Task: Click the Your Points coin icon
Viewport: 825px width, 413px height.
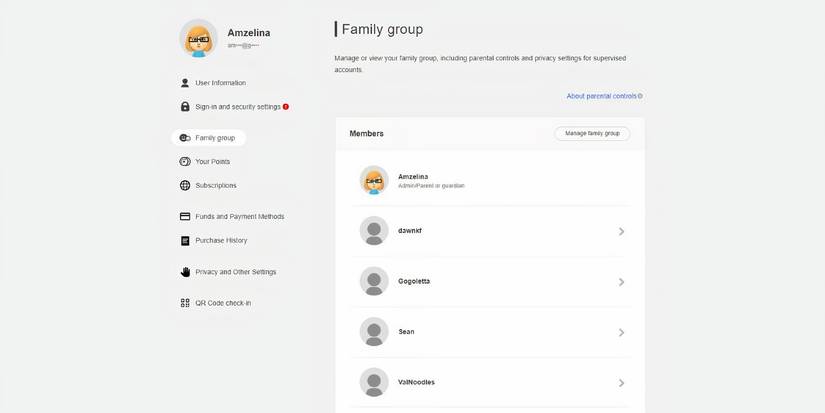Action: point(185,162)
